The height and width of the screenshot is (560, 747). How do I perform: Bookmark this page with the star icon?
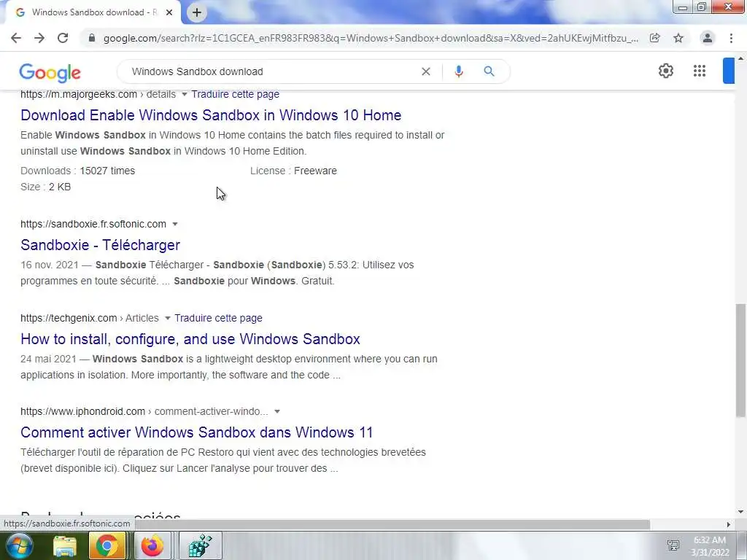click(678, 38)
